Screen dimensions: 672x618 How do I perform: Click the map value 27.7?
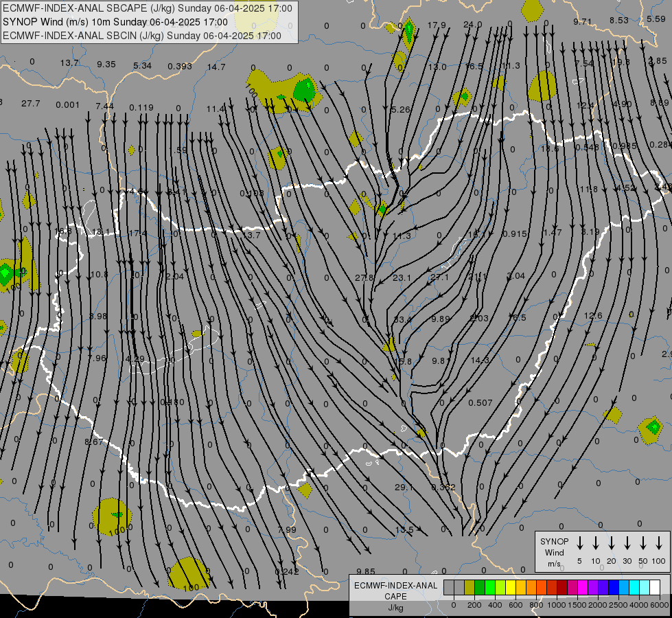pyautogui.click(x=30, y=104)
